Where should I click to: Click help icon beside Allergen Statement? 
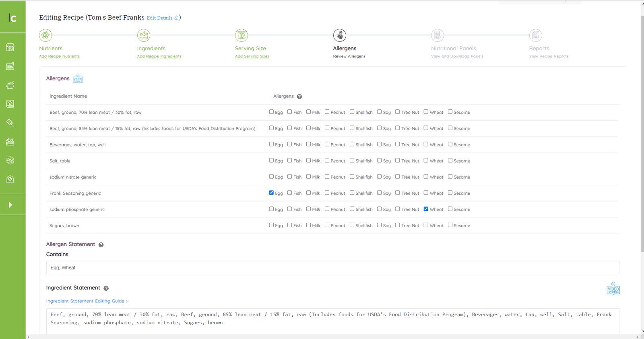coord(101,245)
